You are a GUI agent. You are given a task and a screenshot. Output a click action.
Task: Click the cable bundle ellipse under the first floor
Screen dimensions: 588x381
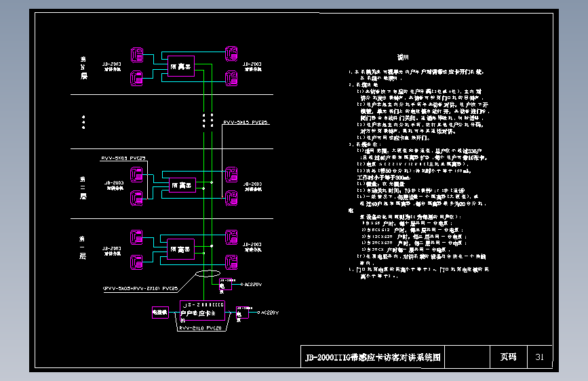[208, 273]
